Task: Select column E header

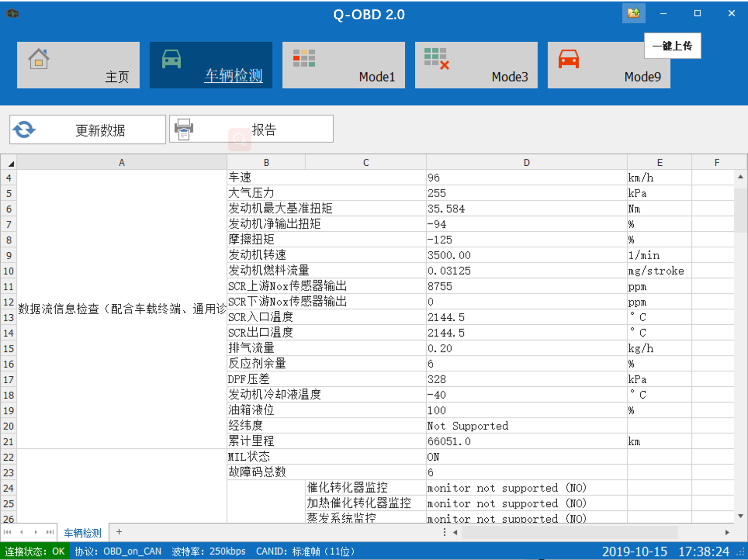Action: point(660,162)
